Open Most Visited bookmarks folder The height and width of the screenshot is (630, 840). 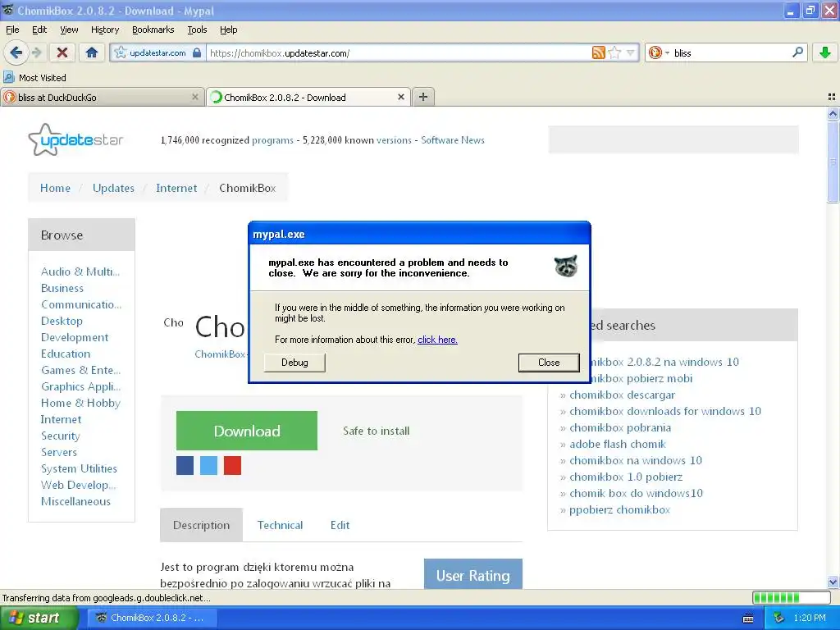[35, 78]
